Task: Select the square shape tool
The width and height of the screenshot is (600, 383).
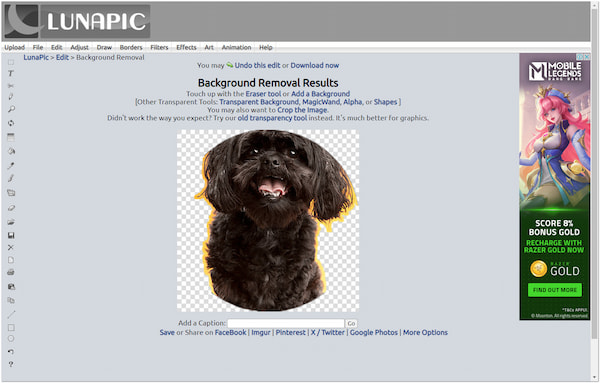Action: (x=11, y=328)
